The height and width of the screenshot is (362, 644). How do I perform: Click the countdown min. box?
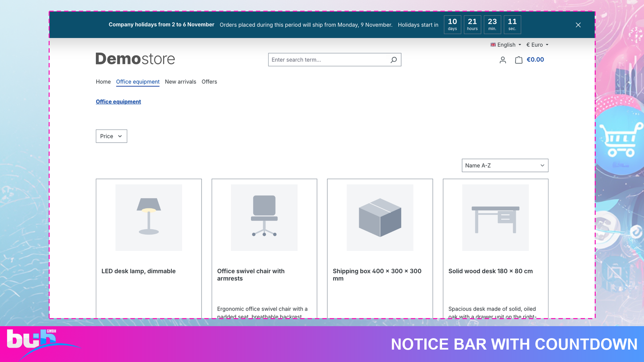492,25
